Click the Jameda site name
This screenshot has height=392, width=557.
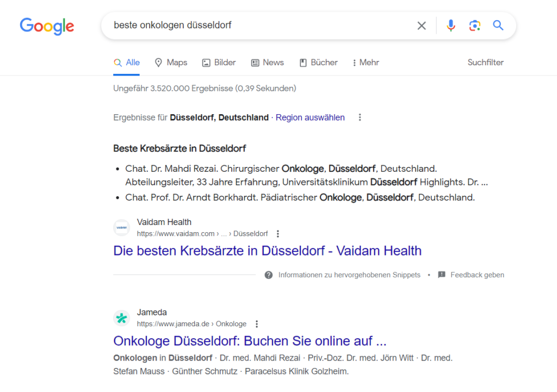152,313
